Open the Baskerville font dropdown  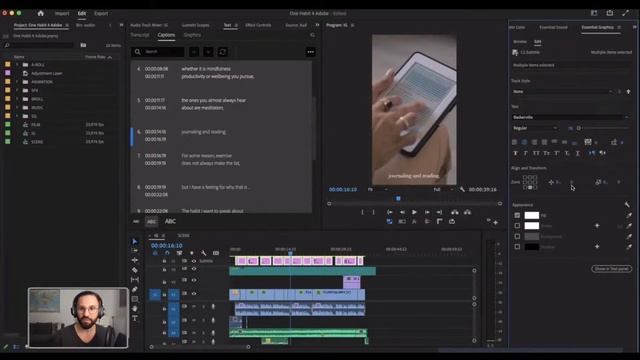(571, 117)
